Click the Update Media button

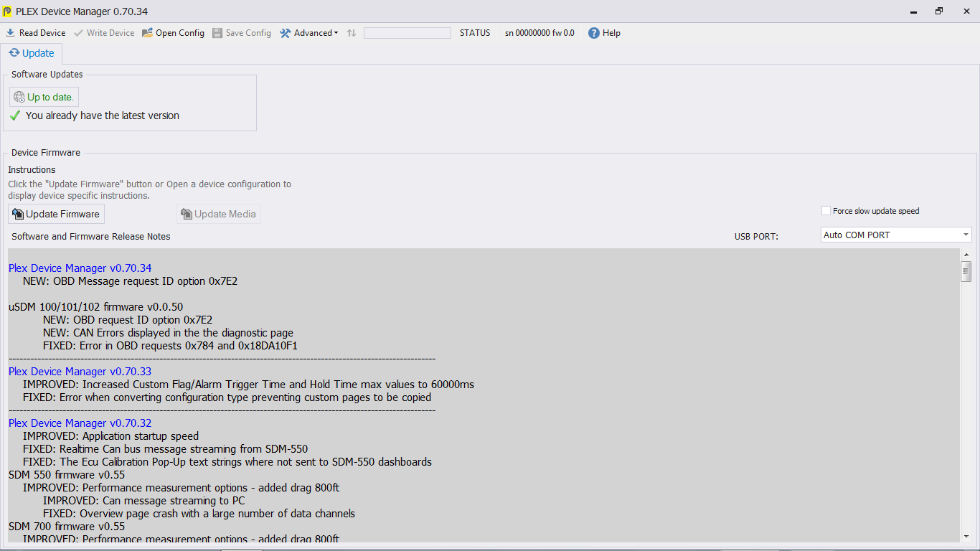coord(219,214)
